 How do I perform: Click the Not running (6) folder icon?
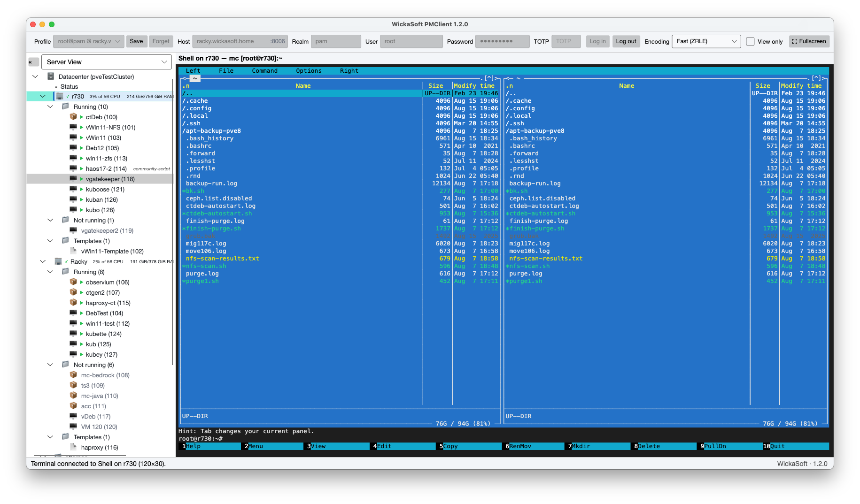pyautogui.click(x=66, y=365)
